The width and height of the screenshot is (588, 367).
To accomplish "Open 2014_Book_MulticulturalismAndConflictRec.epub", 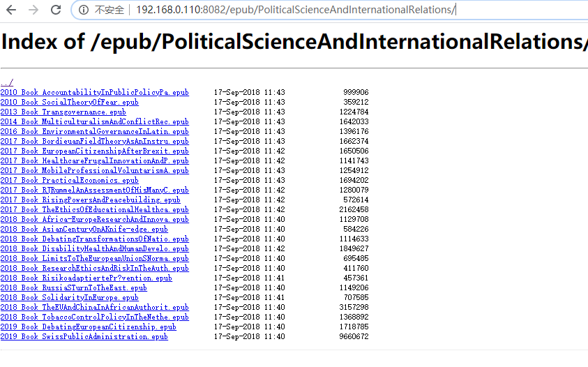I will [94, 121].
